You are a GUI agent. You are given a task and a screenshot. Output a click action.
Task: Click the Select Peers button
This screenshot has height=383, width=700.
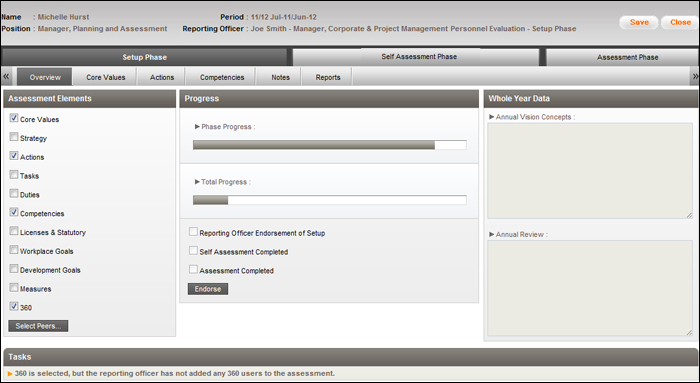[38, 326]
